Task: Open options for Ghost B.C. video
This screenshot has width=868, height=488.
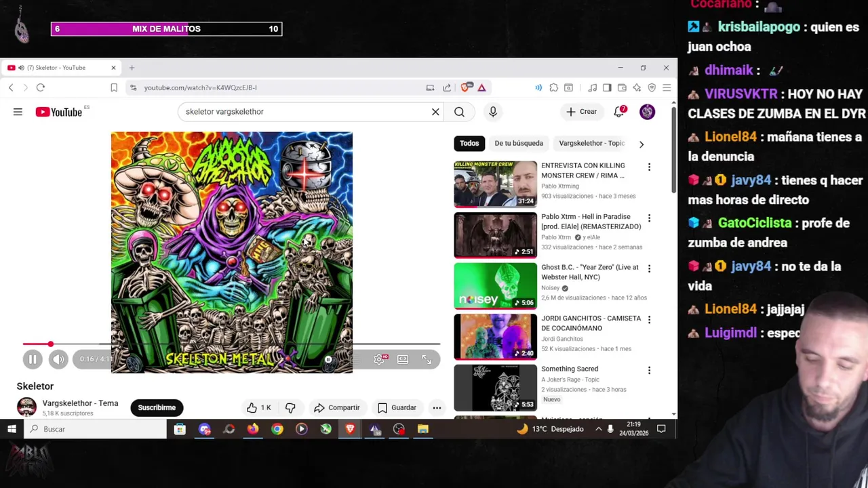Action: point(649,268)
